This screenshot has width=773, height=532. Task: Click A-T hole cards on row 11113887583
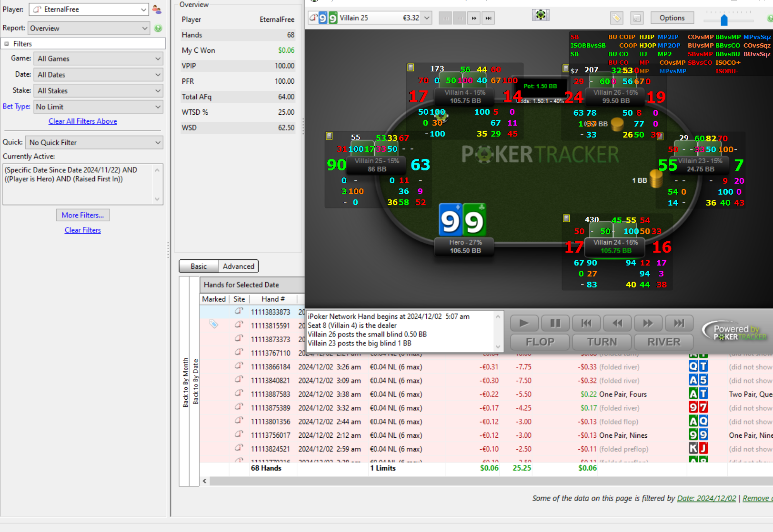point(698,394)
